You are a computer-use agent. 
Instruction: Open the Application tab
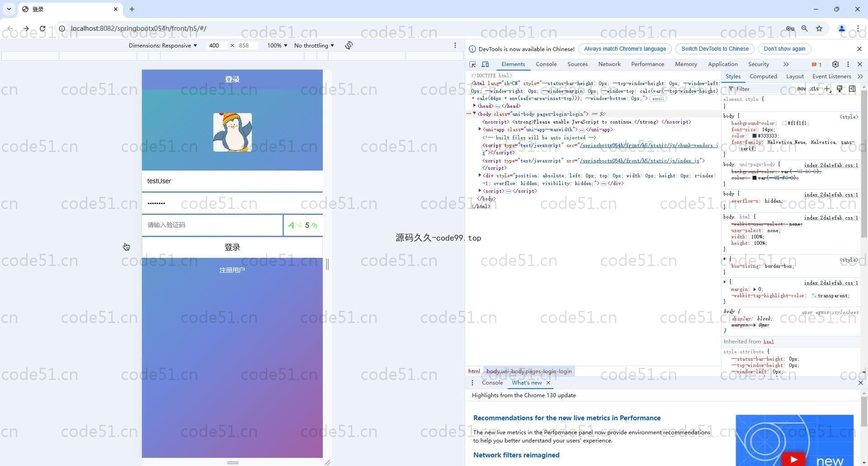click(723, 64)
